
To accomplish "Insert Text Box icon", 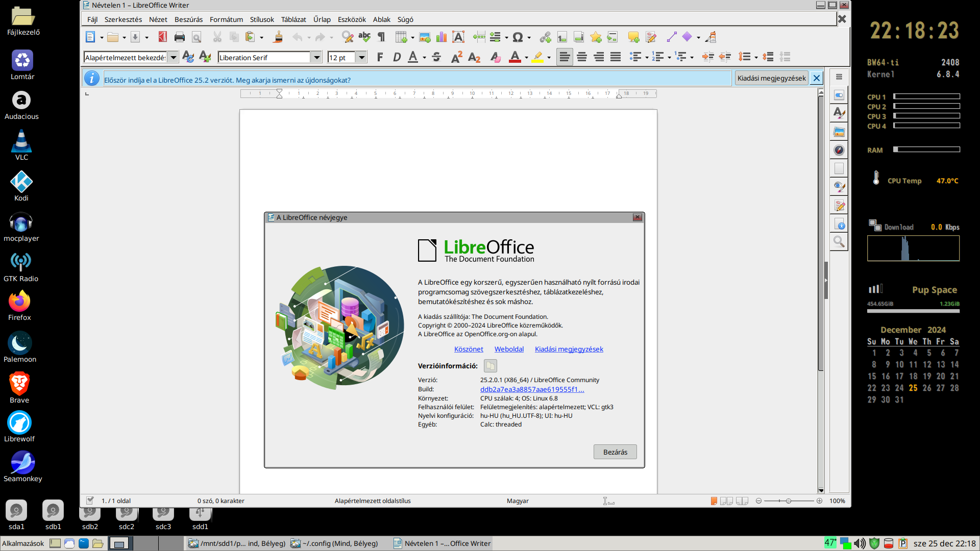I will pyautogui.click(x=458, y=37).
